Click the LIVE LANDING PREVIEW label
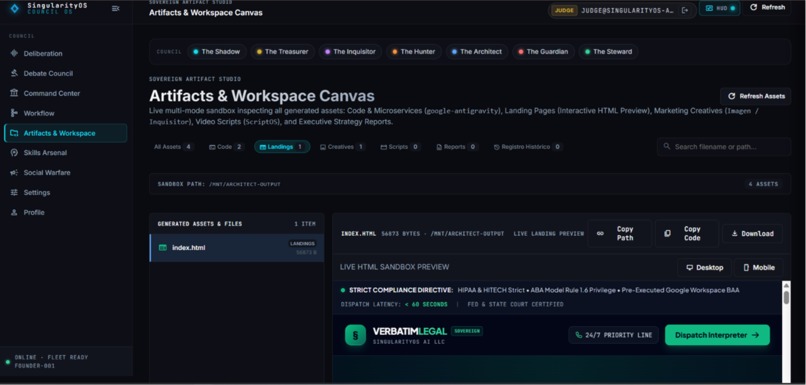This screenshot has height=385, width=806. coord(548,234)
